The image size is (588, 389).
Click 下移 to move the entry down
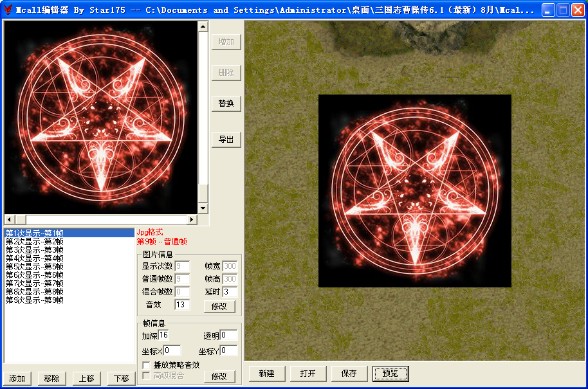point(121,378)
